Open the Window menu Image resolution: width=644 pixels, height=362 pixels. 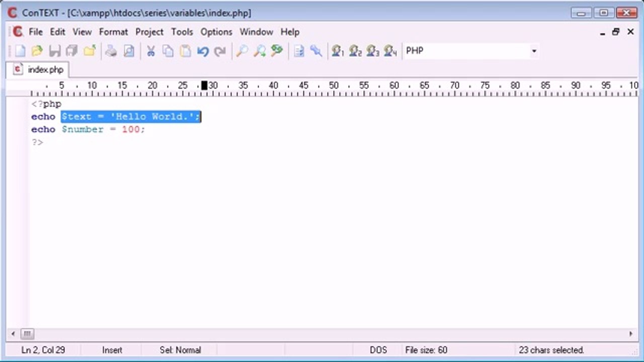click(x=256, y=32)
